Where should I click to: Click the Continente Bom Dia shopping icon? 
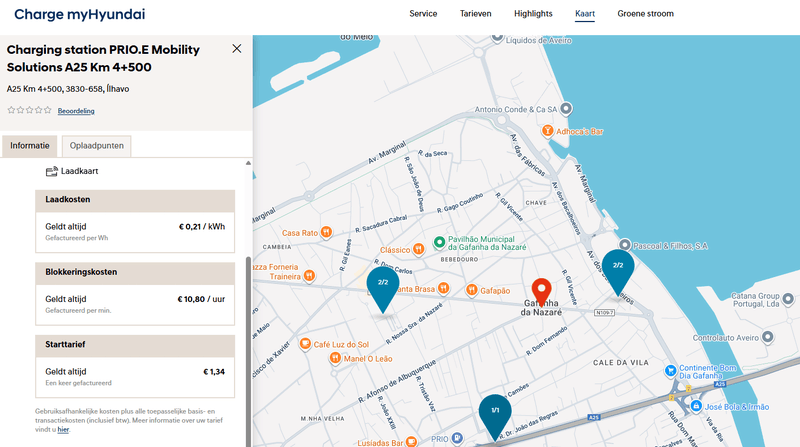pyautogui.click(x=670, y=371)
